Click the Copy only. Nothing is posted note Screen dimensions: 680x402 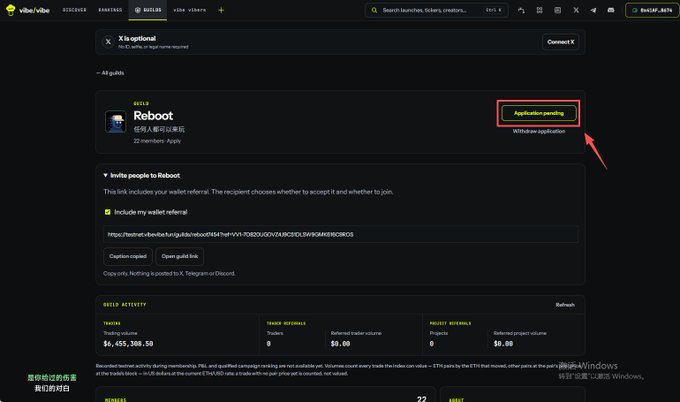coord(169,274)
